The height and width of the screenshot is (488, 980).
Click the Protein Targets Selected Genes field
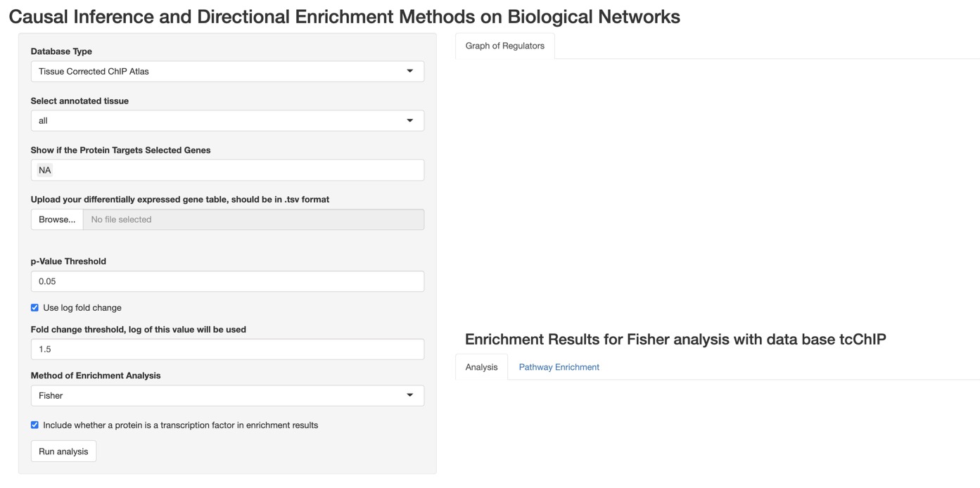[227, 170]
